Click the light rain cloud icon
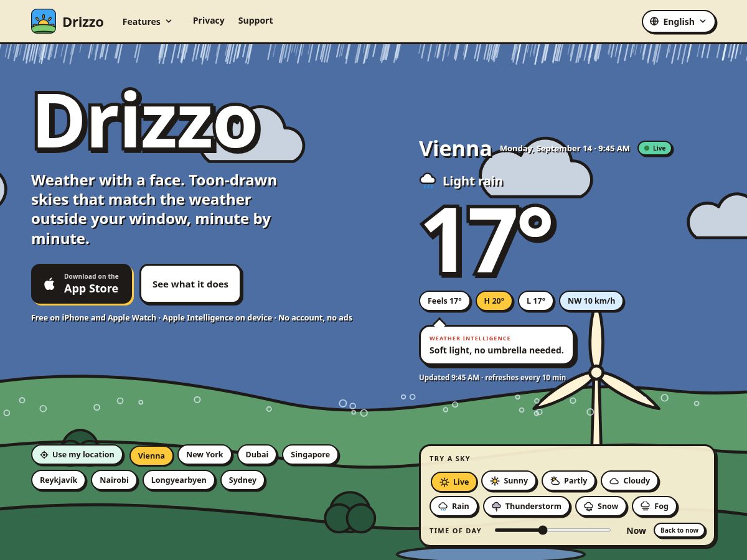Image resolution: width=747 pixels, height=560 pixels. click(x=428, y=181)
